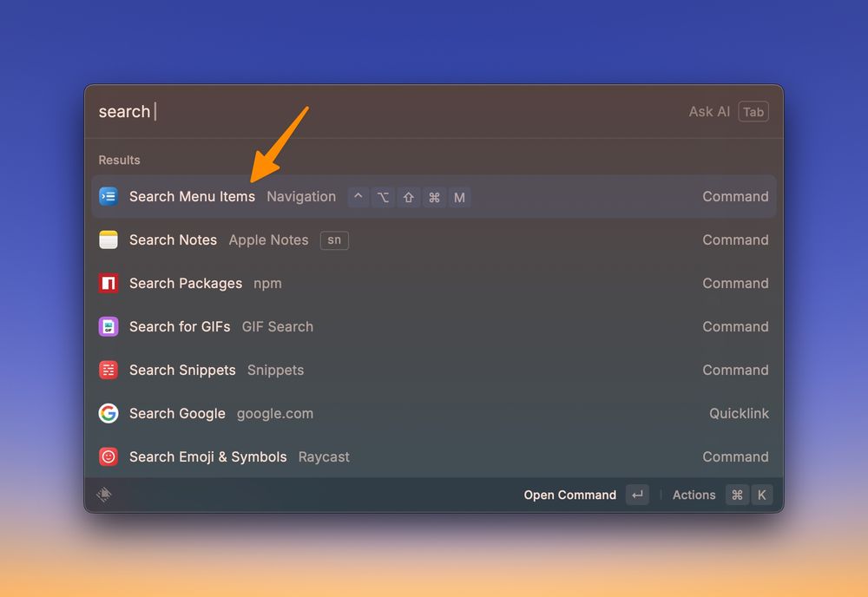Click the Emoji & Symbols icon

coord(108,456)
